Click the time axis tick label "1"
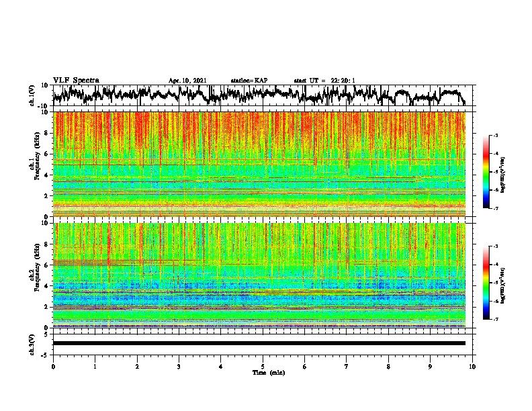 95,367
